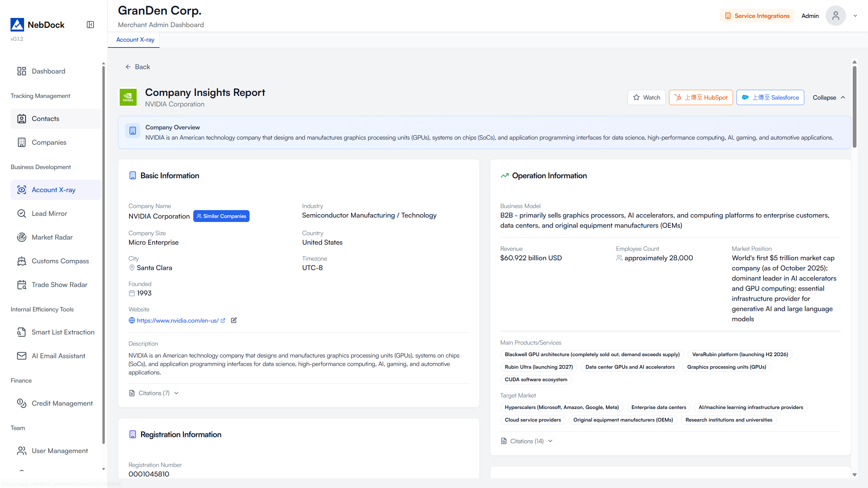Open the Companies section
Screen dimensions: 868x488
49,142
